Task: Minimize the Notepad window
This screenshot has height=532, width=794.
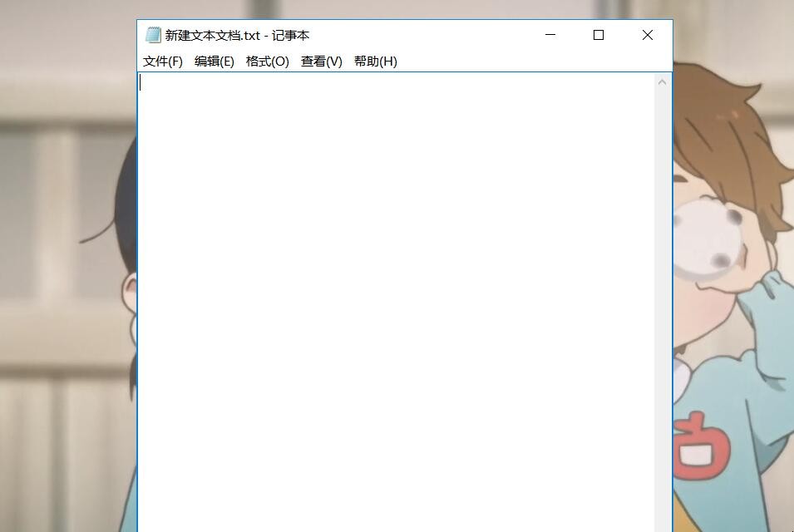Action: pos(550,35)
